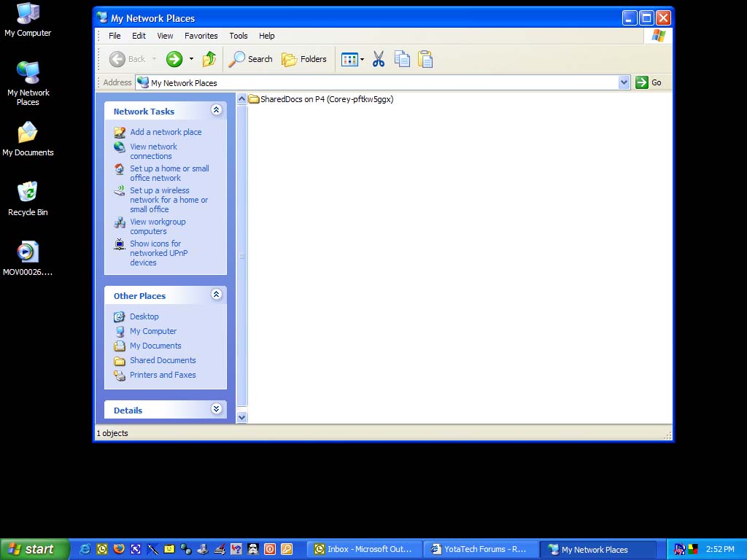Viewport: 747px width, 560px height.
Task: Click Show icons for networked UPnP devices
Action: (158, 253)
